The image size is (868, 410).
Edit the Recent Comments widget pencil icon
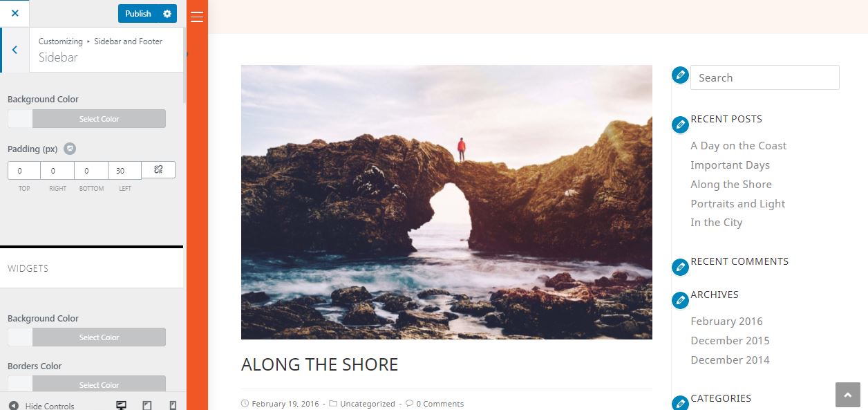click(680, 266)
